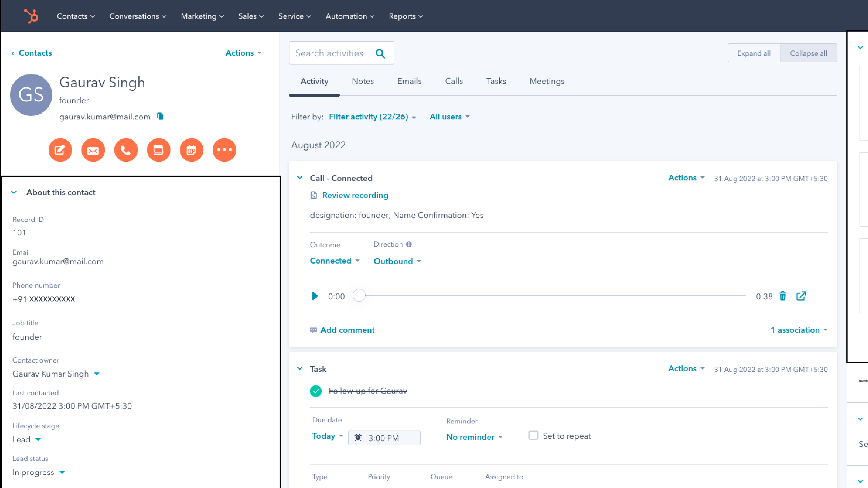Image resolution: width=868 pixels, height=488 pixels.
Task: Click Expand all button
Action: [754, 53]
